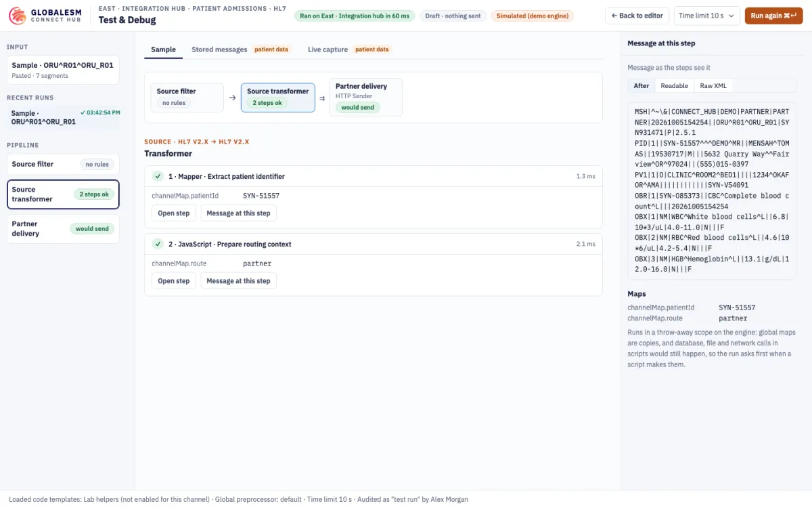
Task: Click the green check icon on step 1 Mapper
Action: tap(158, 176)
